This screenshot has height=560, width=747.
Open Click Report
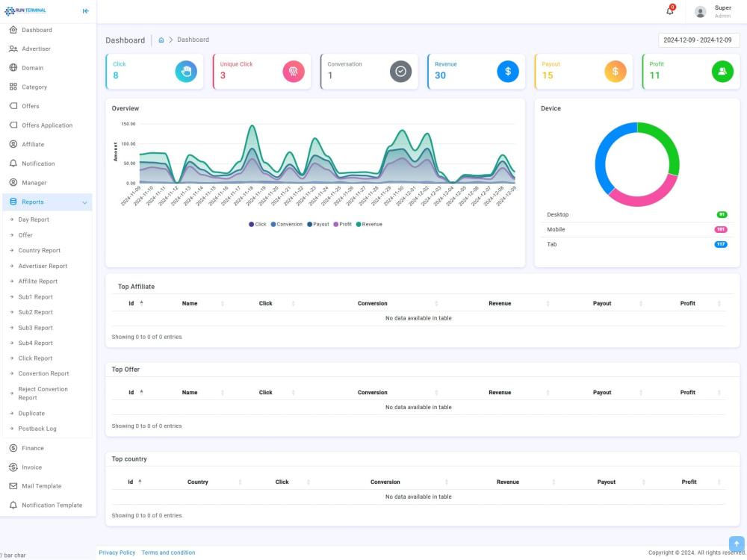click(35, 358)
